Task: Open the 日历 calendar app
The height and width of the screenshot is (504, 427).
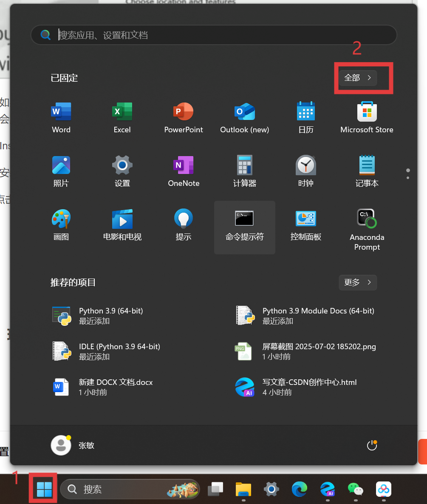Action: pos(305,118)
